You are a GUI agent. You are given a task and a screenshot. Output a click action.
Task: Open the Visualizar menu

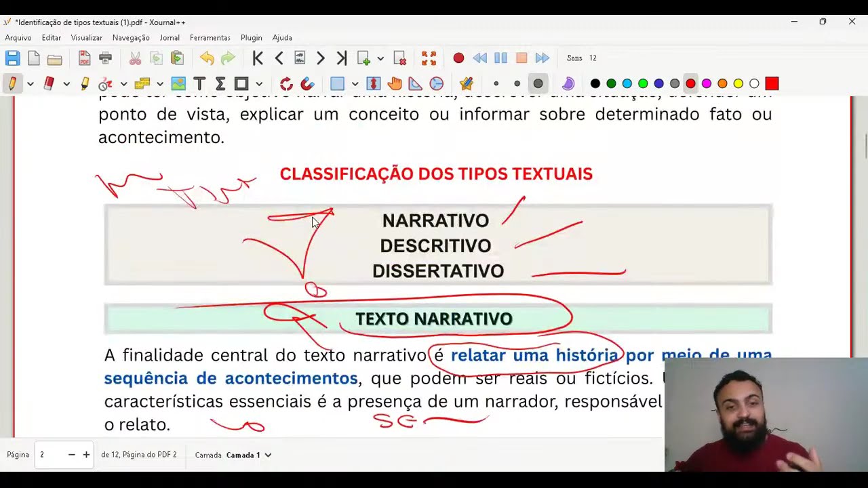(87, 38)
